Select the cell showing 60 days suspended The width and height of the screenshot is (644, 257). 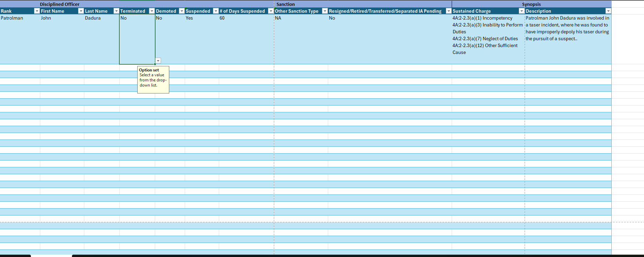tap(246, 39)
